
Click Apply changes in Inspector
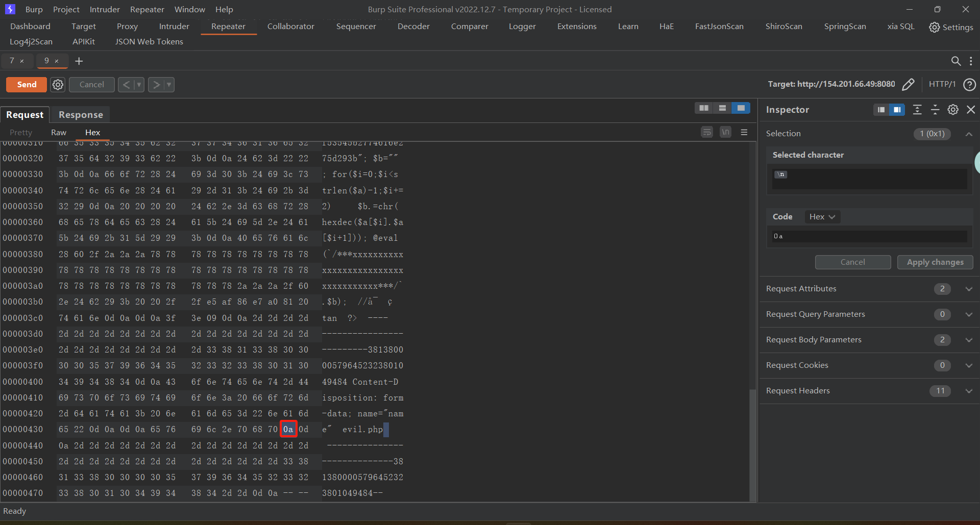coord(935,262)
